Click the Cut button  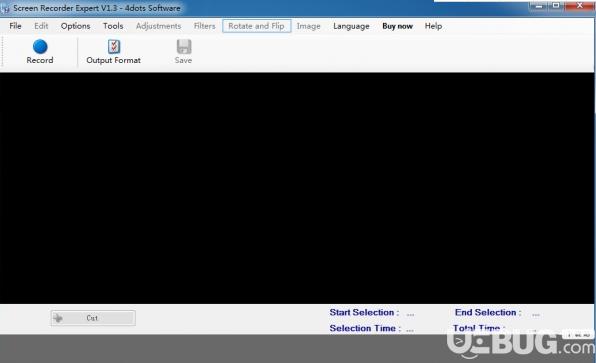[x=93, y=318]
